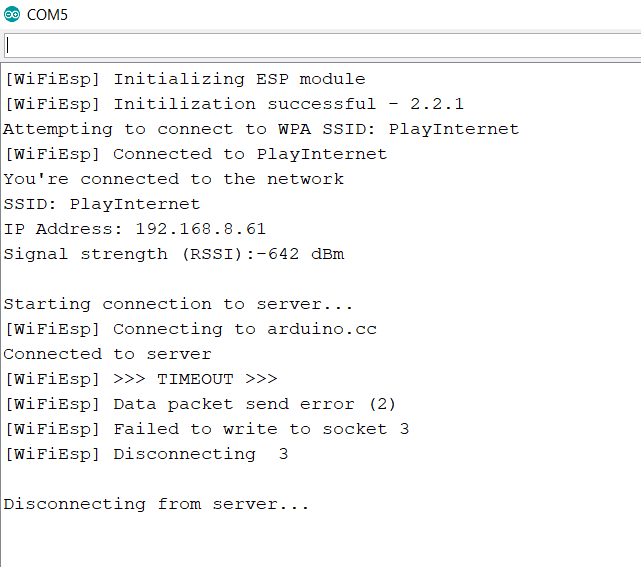Click the COM5 window title text
Screen dimensions: 641x567
click(47, 15)
